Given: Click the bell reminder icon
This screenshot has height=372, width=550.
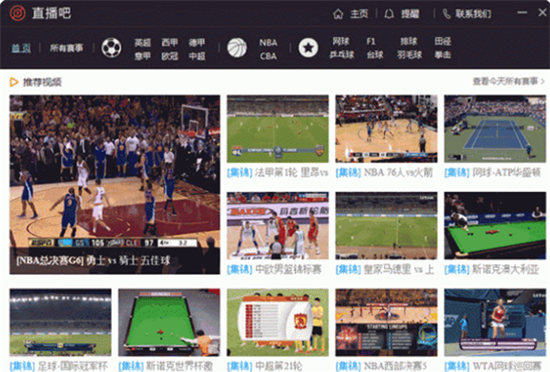Looking at the screenshot, I should (x=389, y=14).
